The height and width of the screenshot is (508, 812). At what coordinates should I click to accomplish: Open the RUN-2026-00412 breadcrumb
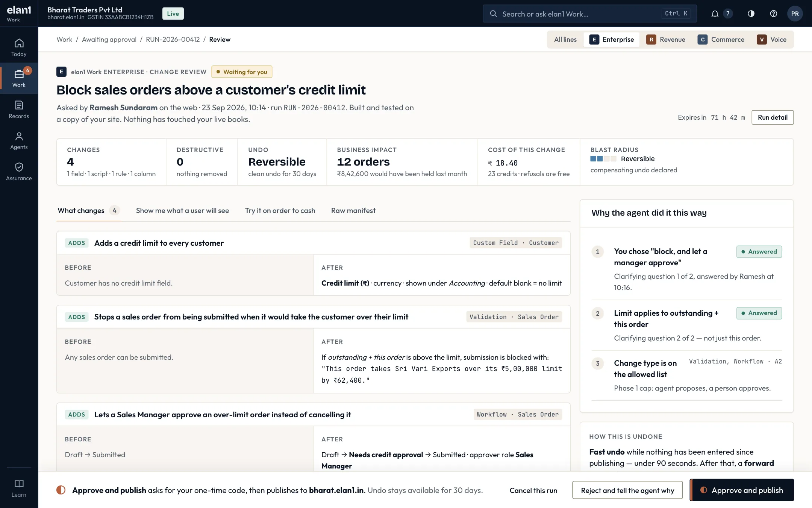173,40
